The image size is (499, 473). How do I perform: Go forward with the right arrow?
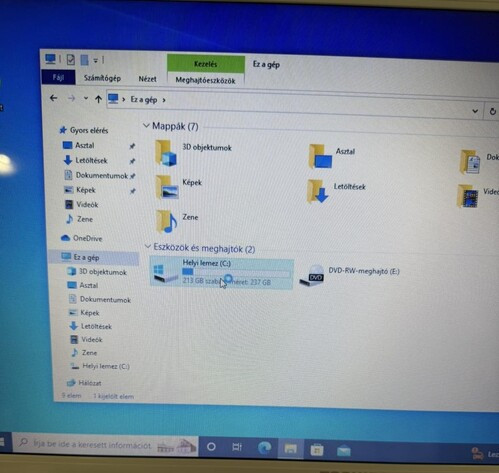71,98
